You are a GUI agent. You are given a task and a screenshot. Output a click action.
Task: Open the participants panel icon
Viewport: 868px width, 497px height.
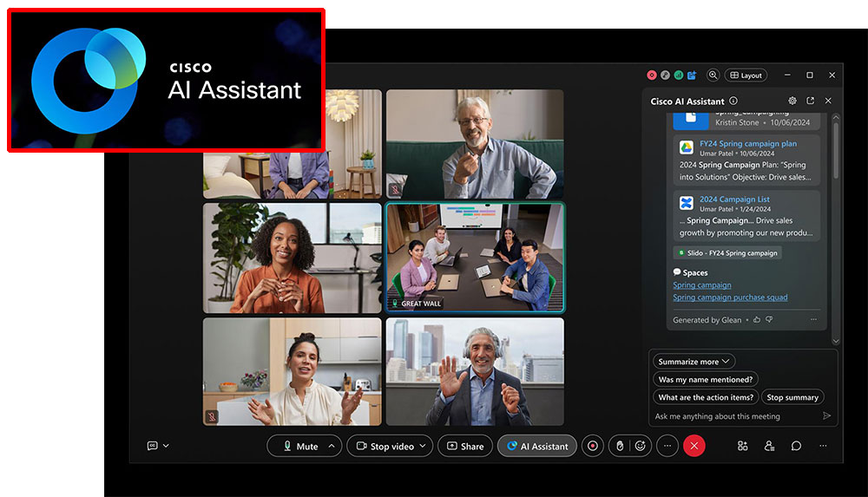(769, 446)
